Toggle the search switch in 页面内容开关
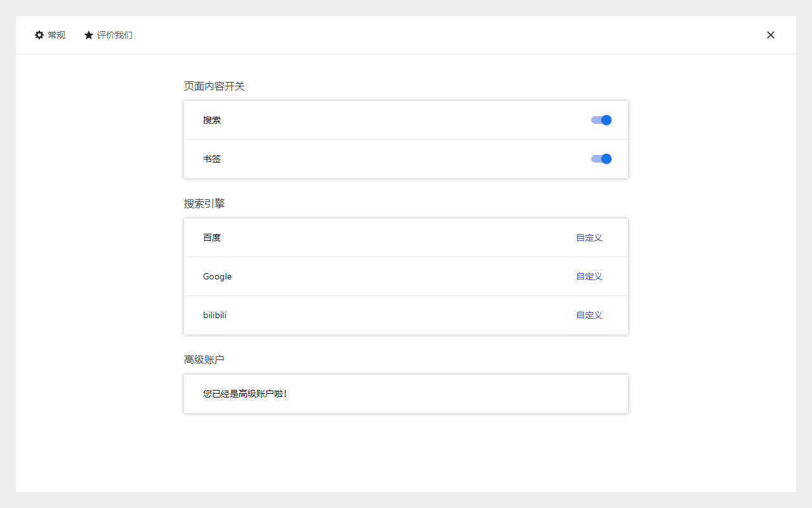Viewport: 812px width, 508px height. 601,120
